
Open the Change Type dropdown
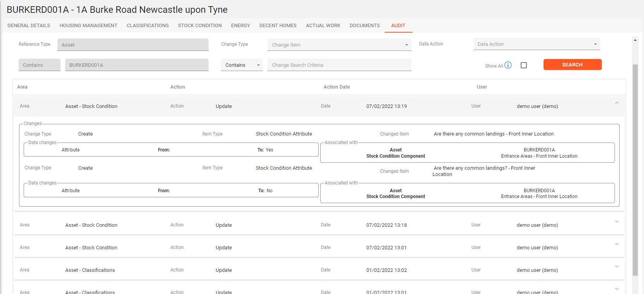[338, 45]
